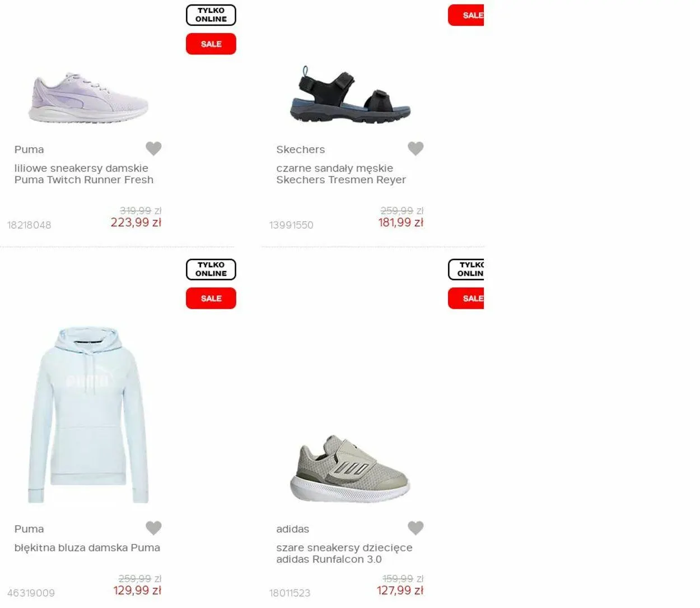This screenshot has width=700, height=608.
Task: Open the black Skechers sandal image
Action: 350,95
